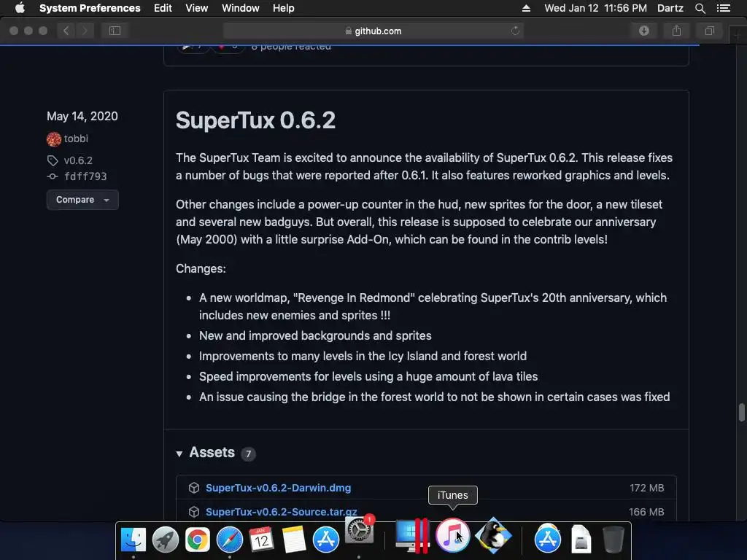The image size is (747, 560).
Task: Click 'New and improved backgrounds and sprites' bullet
Action: click(x=315, y=335)
